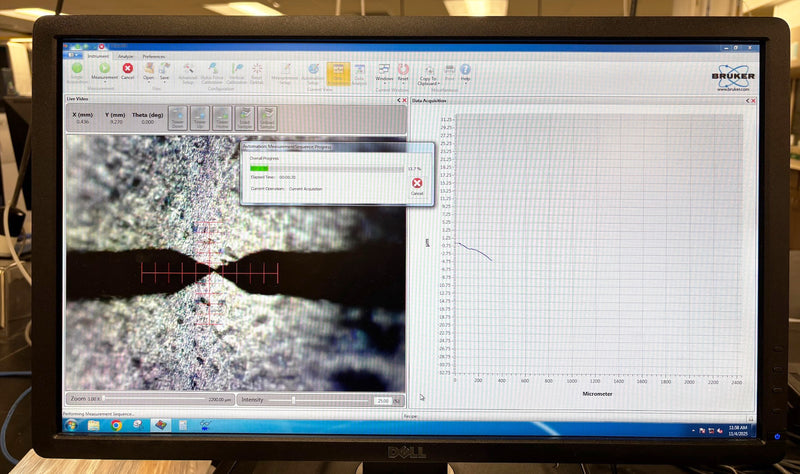800x474 pixels.
Task: Click the active Bruker app taskbar icon
Action: [161, 425]
